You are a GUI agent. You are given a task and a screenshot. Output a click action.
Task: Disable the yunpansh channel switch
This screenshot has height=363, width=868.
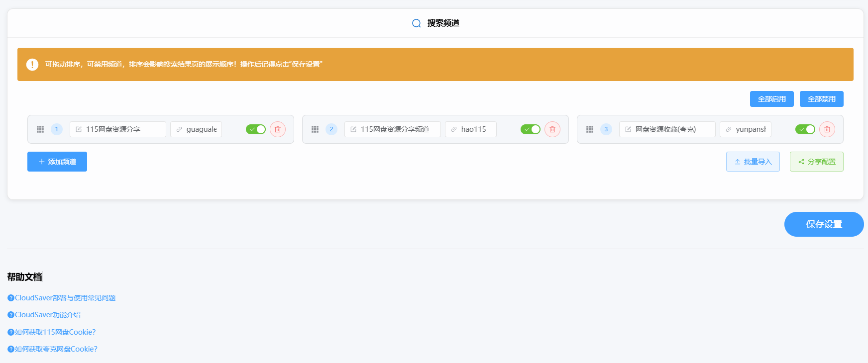pos(805,129)
